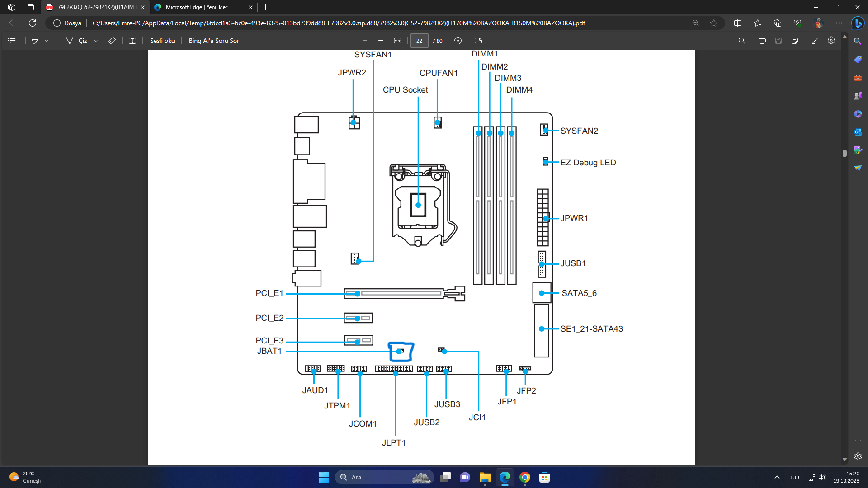
Task: Open collections panel
Action: 778,23
